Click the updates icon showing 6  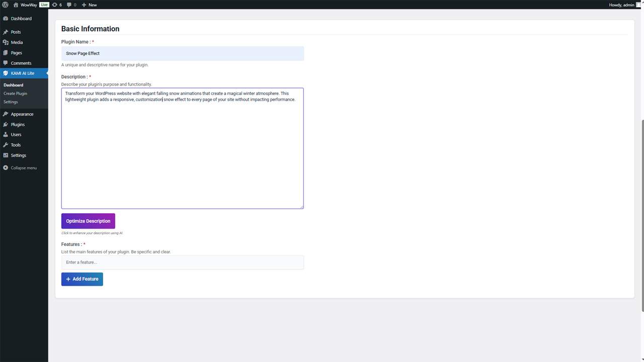[54, 5]
